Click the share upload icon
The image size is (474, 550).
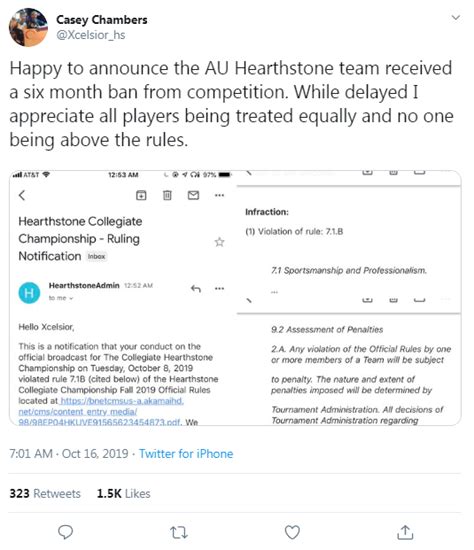pyautogui.click(x=405, y=532)
